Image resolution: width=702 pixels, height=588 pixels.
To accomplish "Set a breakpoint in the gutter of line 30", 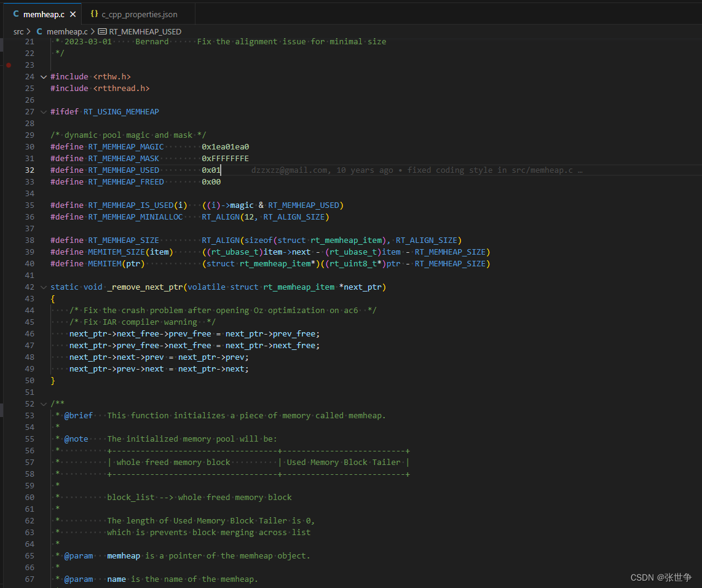I will [7, 146].
